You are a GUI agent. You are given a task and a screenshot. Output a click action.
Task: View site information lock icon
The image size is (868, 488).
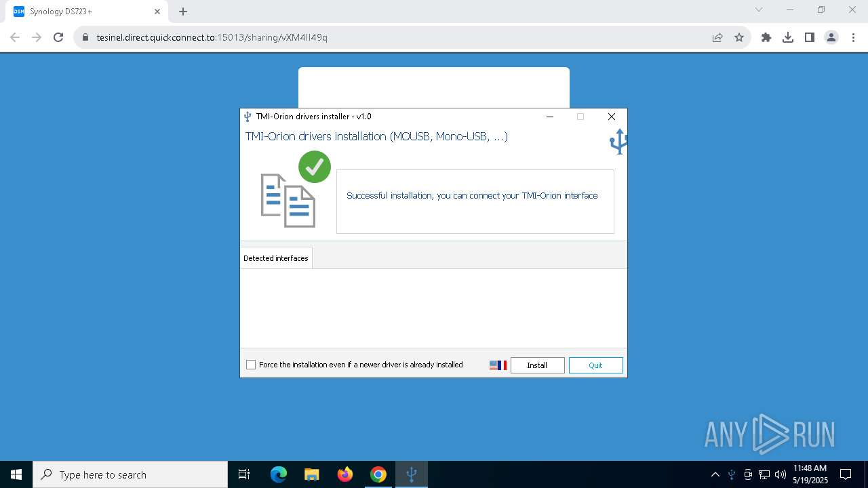[85, 37]
